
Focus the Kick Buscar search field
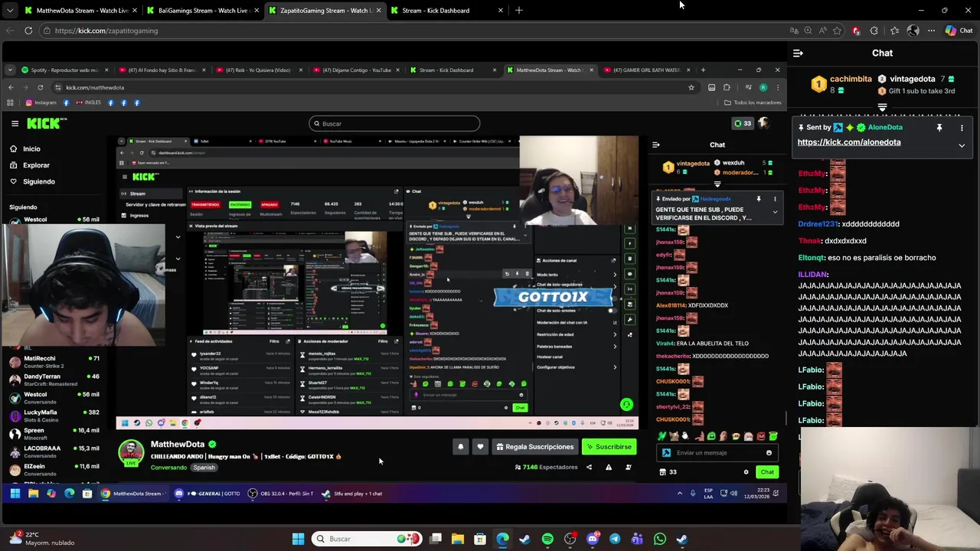pos(394,123)
